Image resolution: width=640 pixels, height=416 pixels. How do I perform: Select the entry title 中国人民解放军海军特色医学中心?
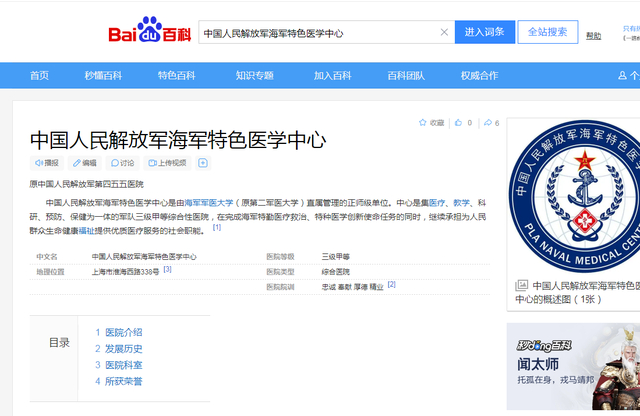click(x=178, y=140)
